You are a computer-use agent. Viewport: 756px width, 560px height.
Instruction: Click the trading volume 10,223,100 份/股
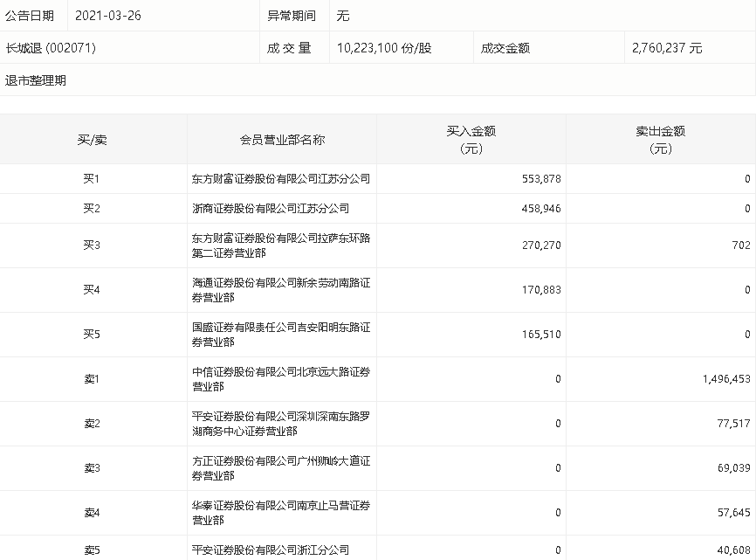click(x=384, y=48)
